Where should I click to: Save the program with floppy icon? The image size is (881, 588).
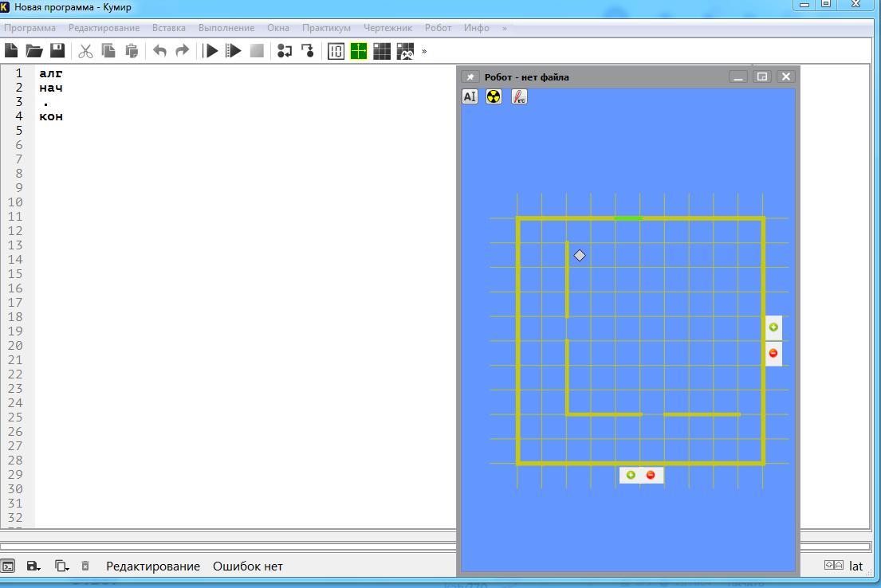click(x=57, y=51)
